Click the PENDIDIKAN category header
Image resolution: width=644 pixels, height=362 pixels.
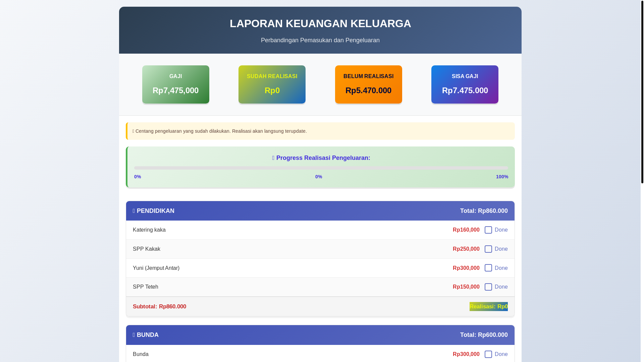click(320, 211)
